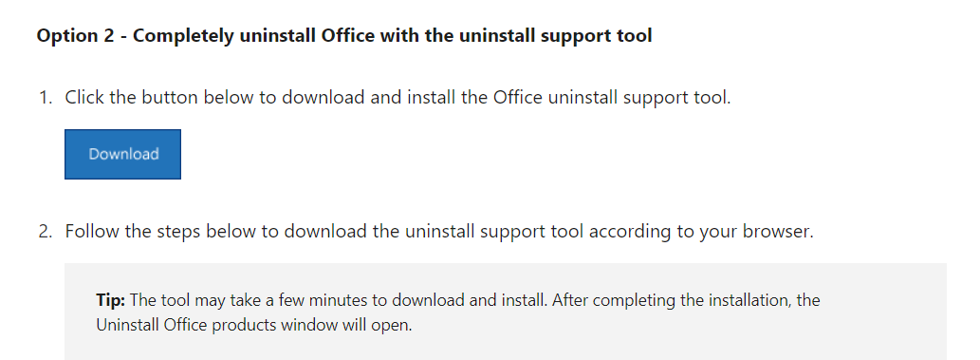
Task: Click the words 'uninstall support tool' in heading
Action: point(556,36)
